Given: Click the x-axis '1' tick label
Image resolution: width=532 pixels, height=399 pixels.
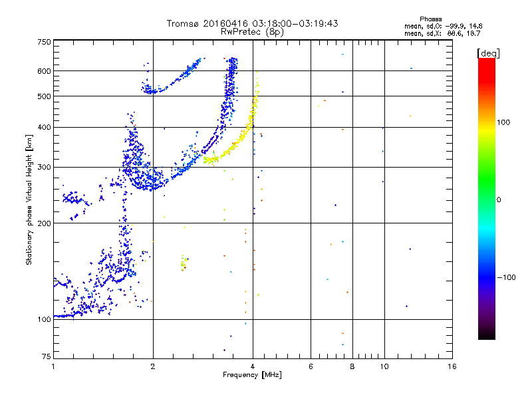Looking at the screenshot, I should (x=53, y=366).
